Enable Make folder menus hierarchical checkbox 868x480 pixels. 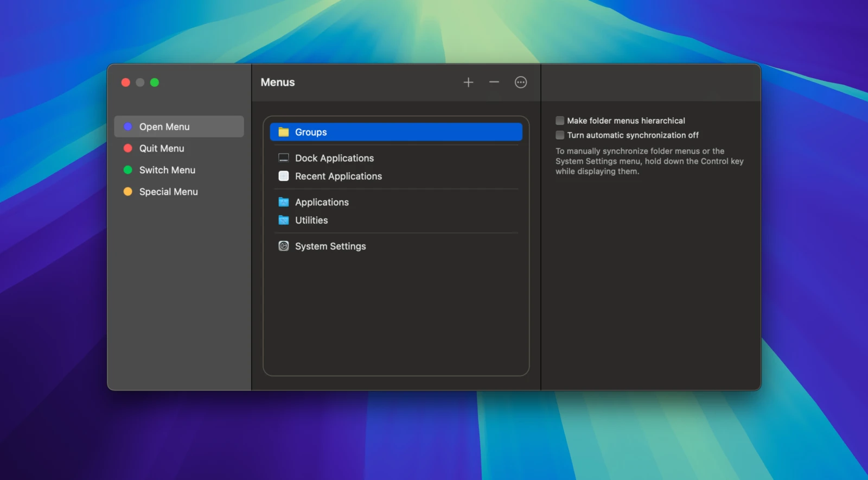(560, 121)
